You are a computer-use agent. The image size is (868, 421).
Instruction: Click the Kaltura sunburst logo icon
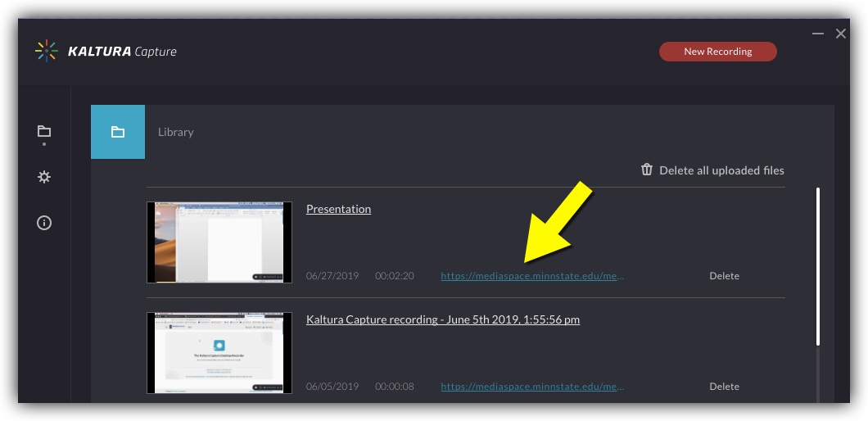pyautogui.click(x=47, y=51)
